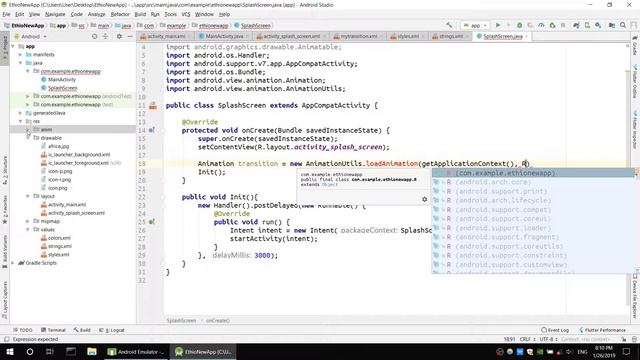This screenshot has height=360, width=640.
Task: Click the Debug app bug icon
Action: coord(519,25)
